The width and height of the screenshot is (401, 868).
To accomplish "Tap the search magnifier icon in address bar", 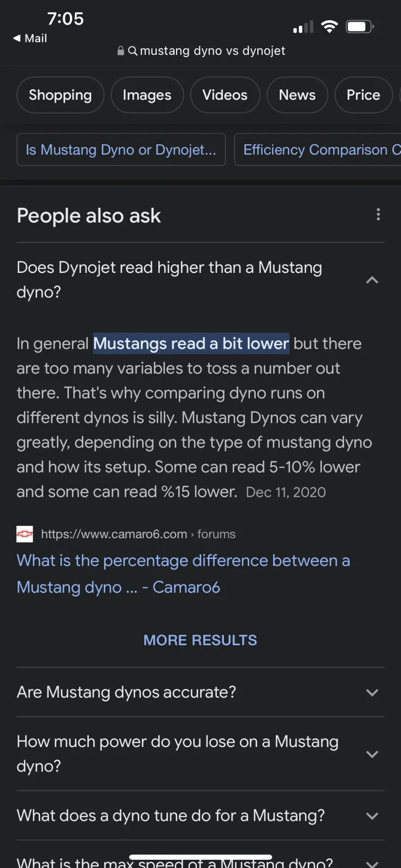I will [x=133, y=51].
